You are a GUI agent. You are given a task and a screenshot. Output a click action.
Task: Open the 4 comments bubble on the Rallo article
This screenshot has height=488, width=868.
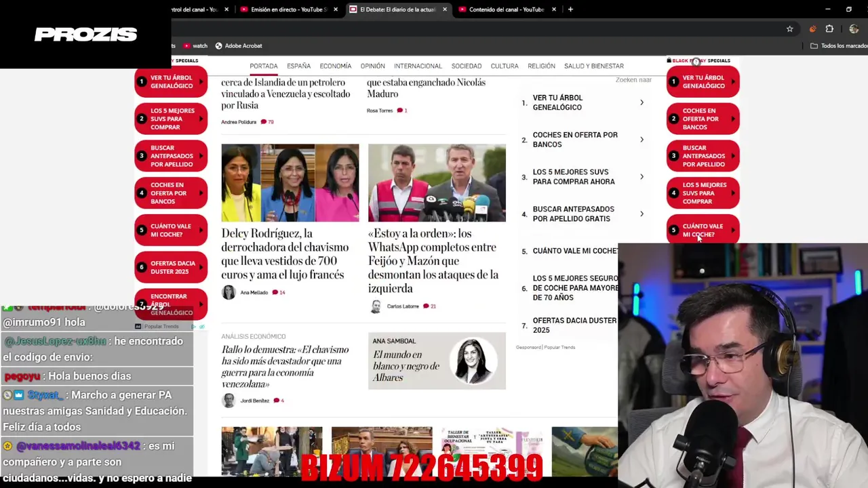coord(277,401)
